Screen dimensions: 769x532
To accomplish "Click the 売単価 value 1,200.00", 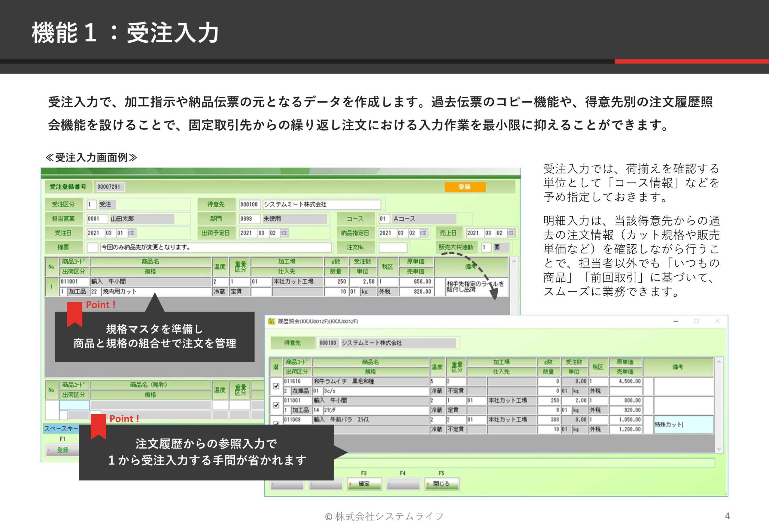I will click(x=626, y=429).
